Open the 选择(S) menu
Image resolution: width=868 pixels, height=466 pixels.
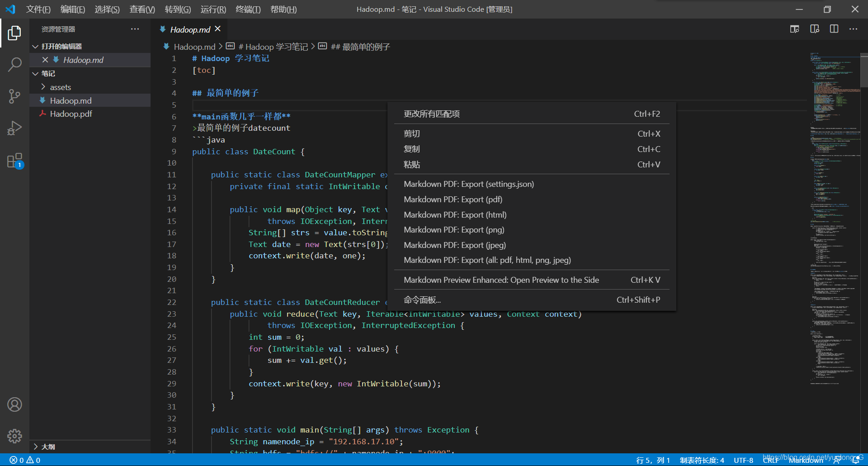coord(107,9)
